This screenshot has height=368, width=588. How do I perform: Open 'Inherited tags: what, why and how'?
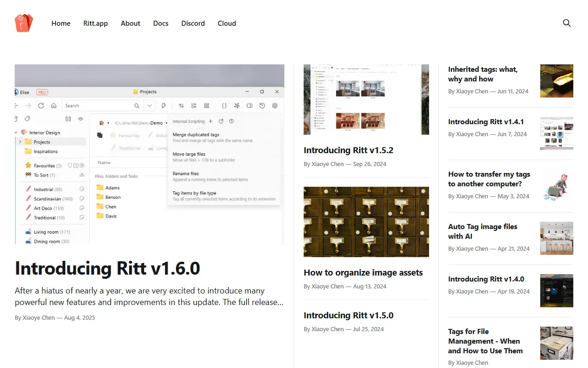click(483, 74)
